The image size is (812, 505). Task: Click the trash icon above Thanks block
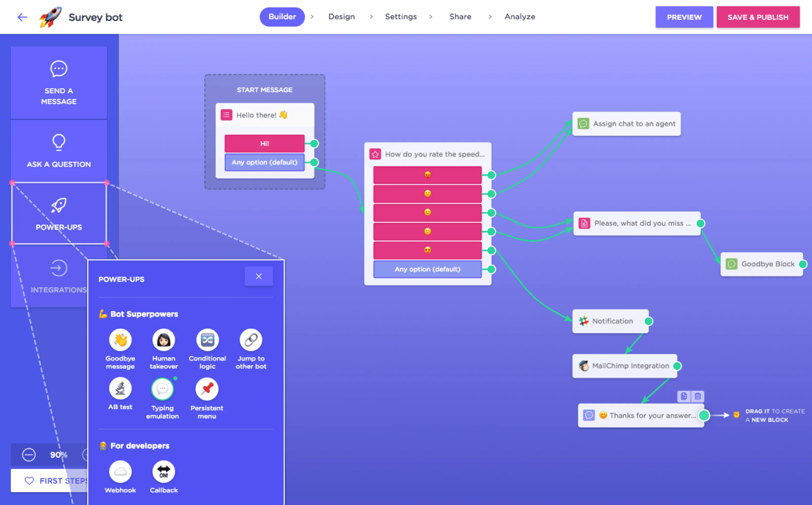pos(698,396)
